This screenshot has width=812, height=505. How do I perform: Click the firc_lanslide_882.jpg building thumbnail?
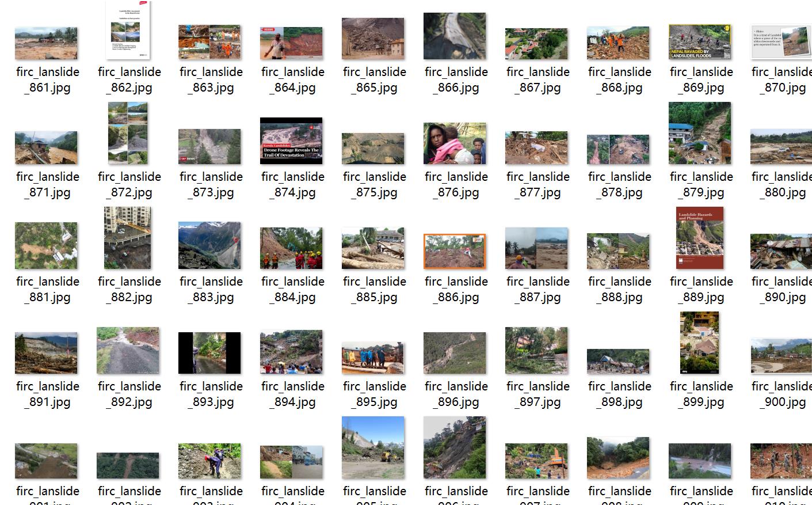(128, 238)
